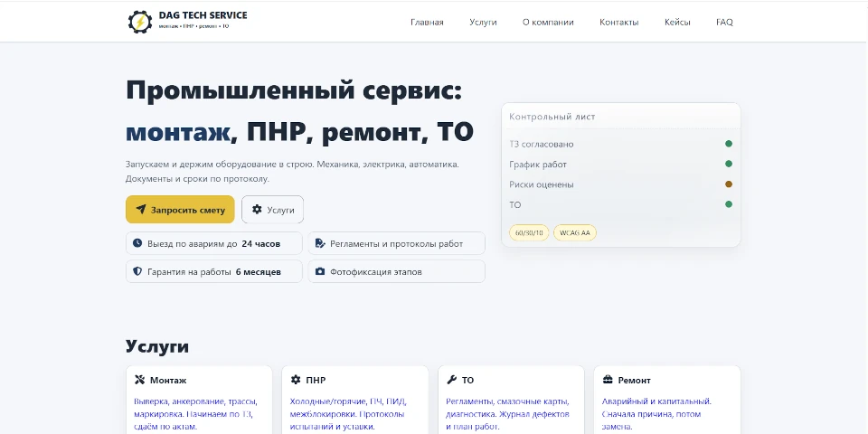Image resolution: width=868 pixels, height=434 pixels.
Task: Open the FAQ navigation link
Action: coord(724,23)
